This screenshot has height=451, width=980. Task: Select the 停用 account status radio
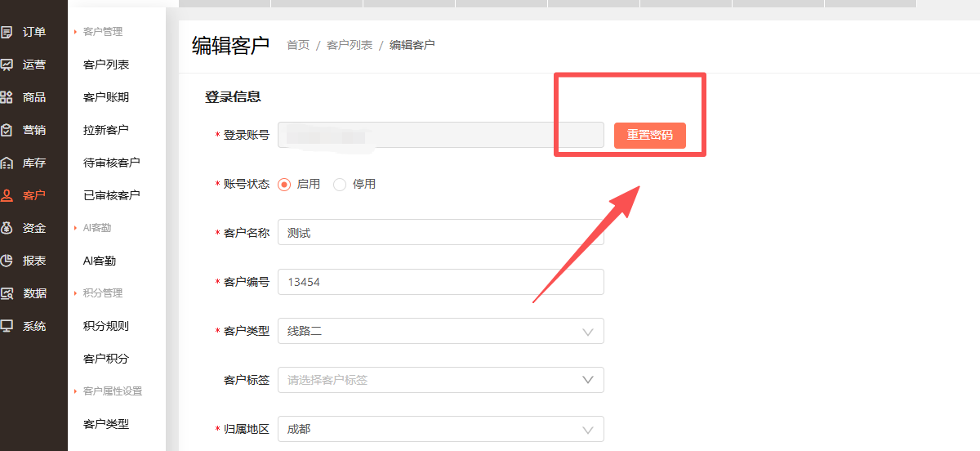click(x=340, y=185)
